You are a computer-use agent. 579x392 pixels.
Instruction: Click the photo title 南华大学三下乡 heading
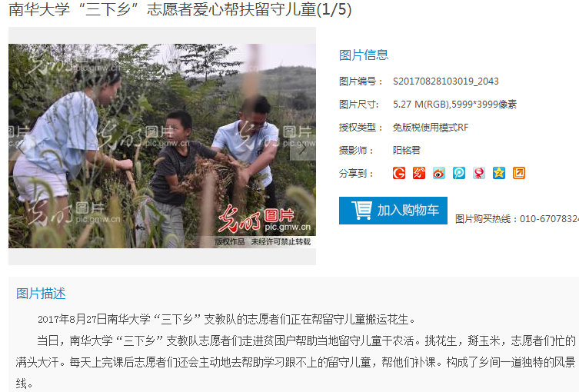pos(180,9)
